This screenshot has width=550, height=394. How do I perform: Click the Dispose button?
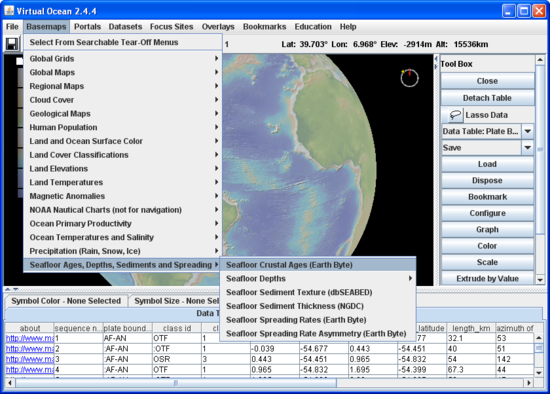click(x=487, y=180)
